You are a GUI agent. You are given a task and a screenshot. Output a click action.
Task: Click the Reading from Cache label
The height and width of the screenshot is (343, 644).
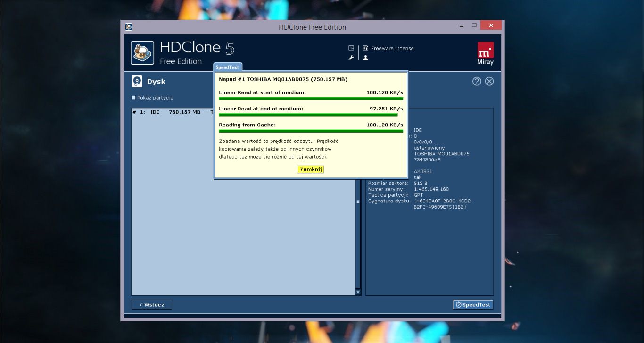(x=248, y=125)
